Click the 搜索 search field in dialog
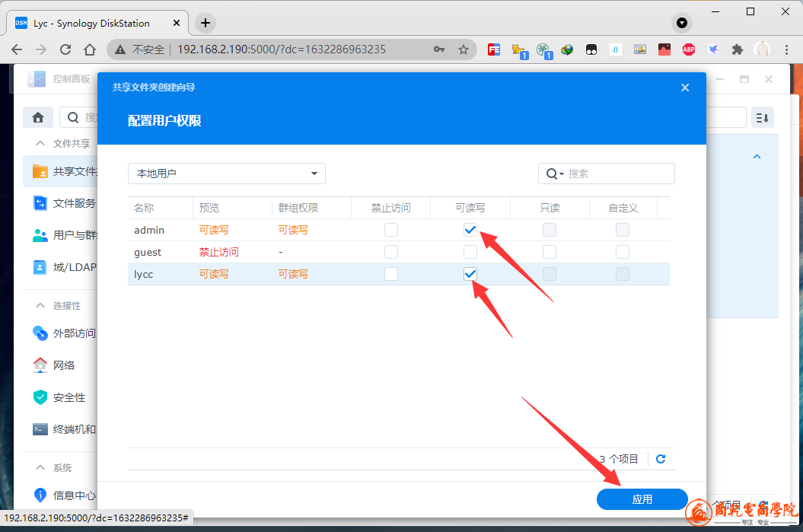Screen dimensions: 803x532 617,174
